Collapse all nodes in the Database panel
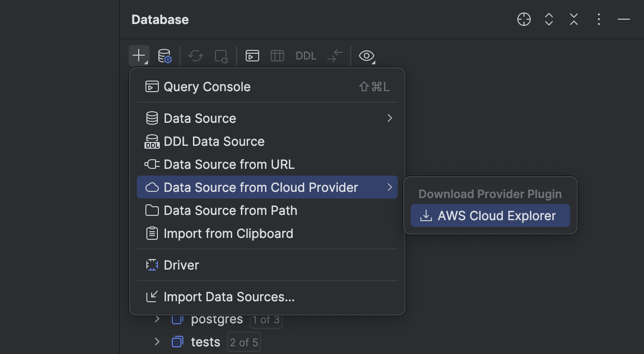The width and height of the screenshot is (644, 354). (573, 19)
